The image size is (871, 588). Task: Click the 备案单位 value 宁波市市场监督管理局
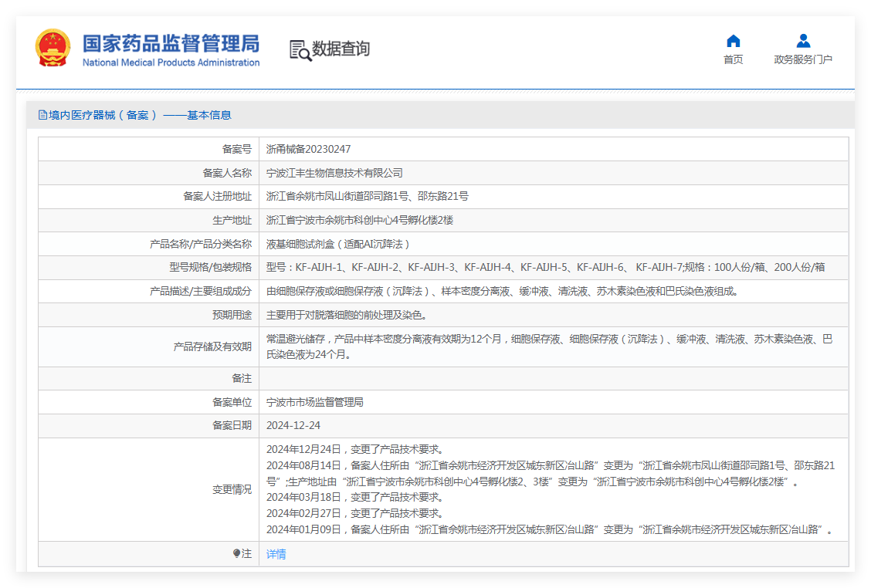tap(315, 402)
